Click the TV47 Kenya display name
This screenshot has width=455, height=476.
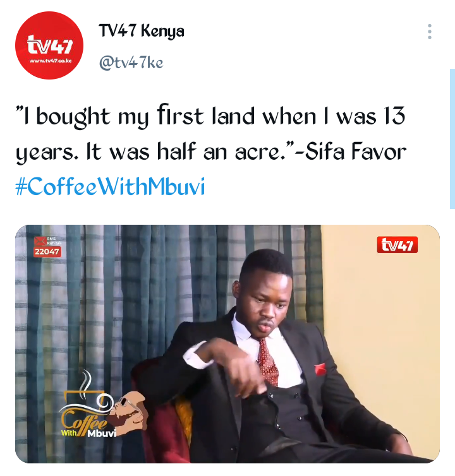[142, 32]
